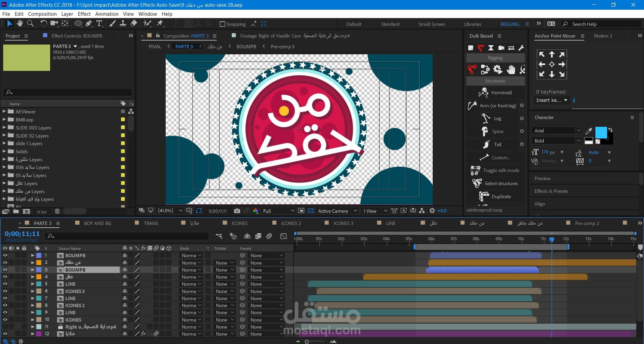The height and width of the screenshot is (344, 644).
Task: Click the snapshot camera icon in viewer
Action: pos(237,211)
